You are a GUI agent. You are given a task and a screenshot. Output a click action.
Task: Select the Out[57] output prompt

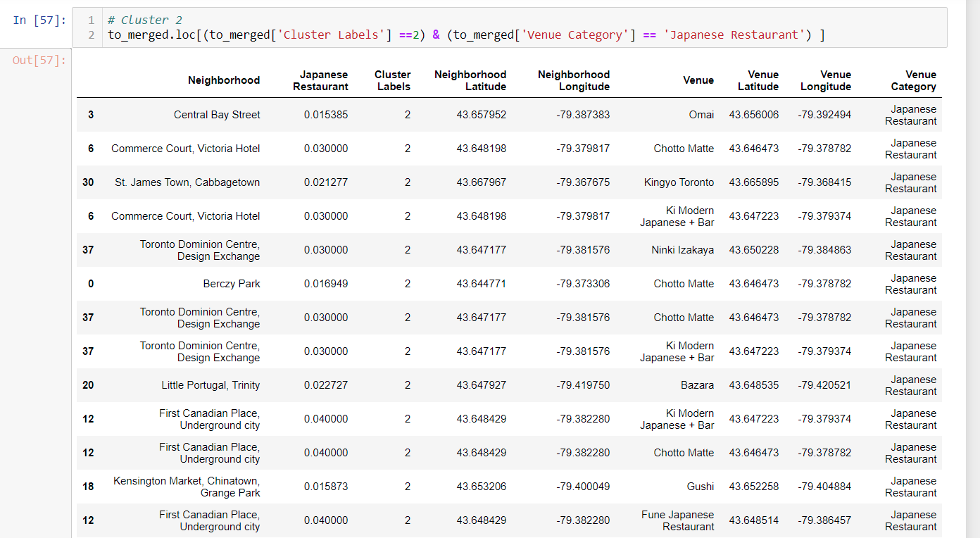tap(39, 60)
